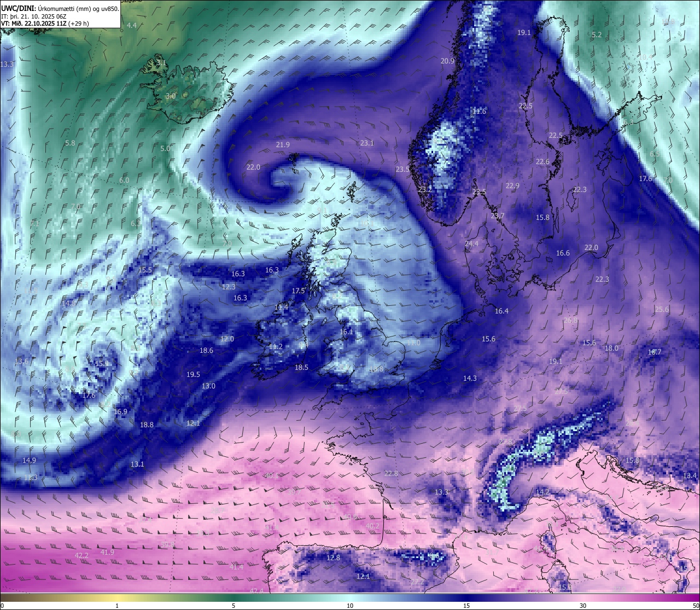
Task: Click the legend tick label 30
Action: click(583, 606)
